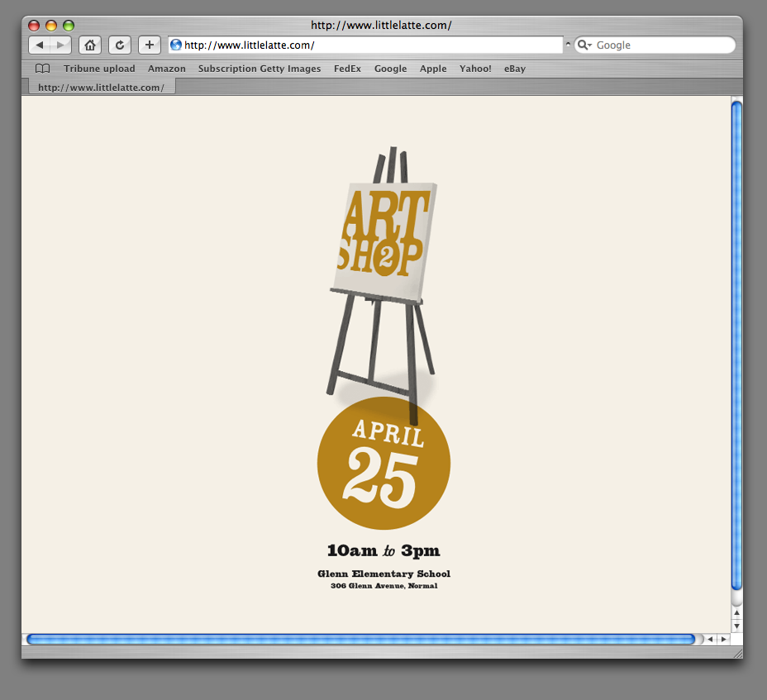This screenshot has width=767, height=700.
Task: Open the eBay bookmark
Action: point(515,69)
